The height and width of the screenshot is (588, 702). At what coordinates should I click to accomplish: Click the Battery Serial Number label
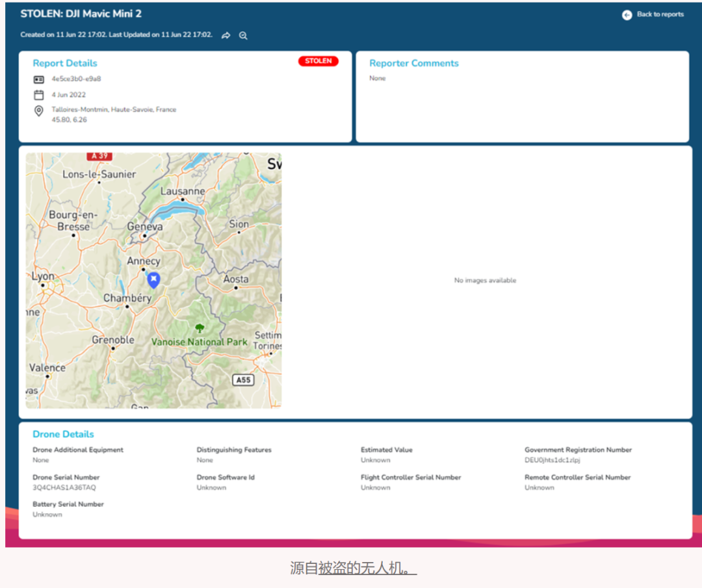coord(68,504)
